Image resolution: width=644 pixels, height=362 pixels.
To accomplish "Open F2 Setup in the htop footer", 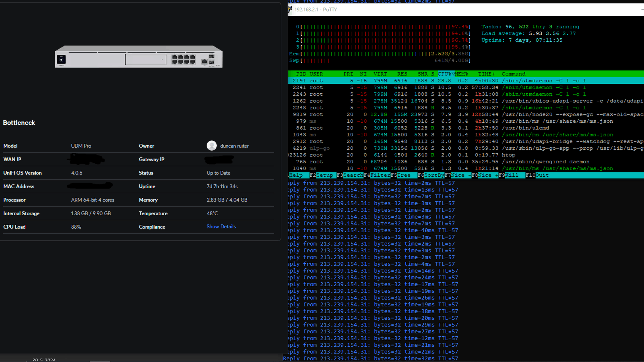I will tap(322, 175).
